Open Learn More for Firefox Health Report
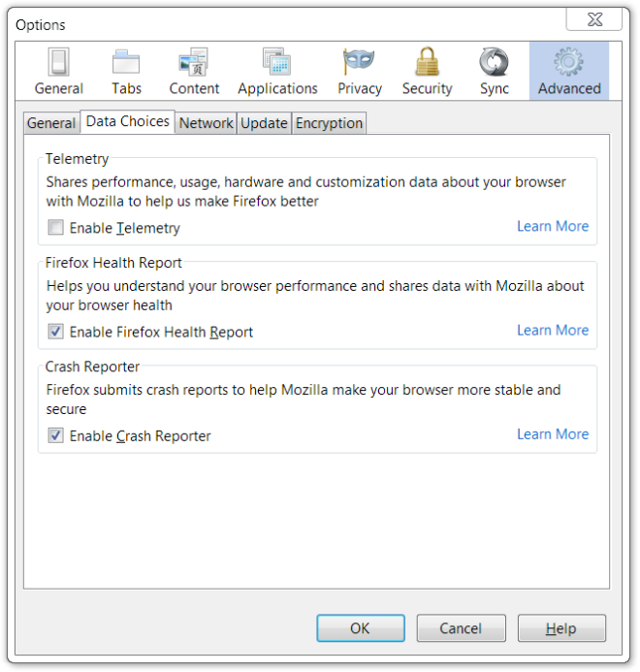Screen dimensions: 640x672 coord(553,331)
